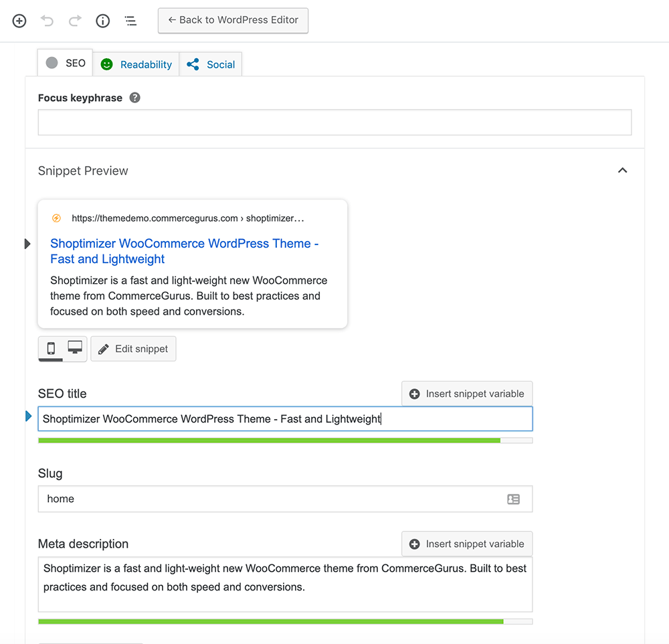
Task: Click the Focus keyphrase help icon
Action: (x=135, y=98)
